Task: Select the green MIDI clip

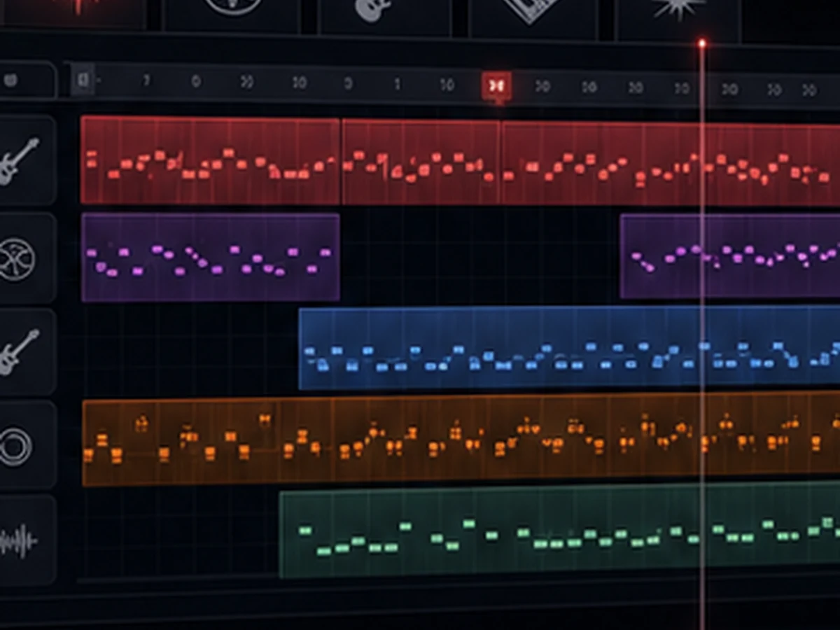Action: tap(559, 531)
